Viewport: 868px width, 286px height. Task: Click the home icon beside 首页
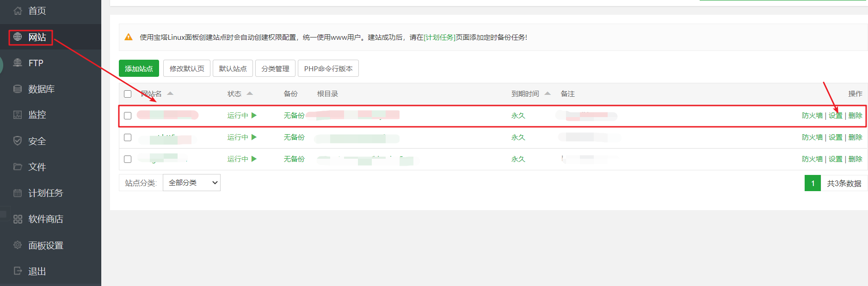point(18,11)
